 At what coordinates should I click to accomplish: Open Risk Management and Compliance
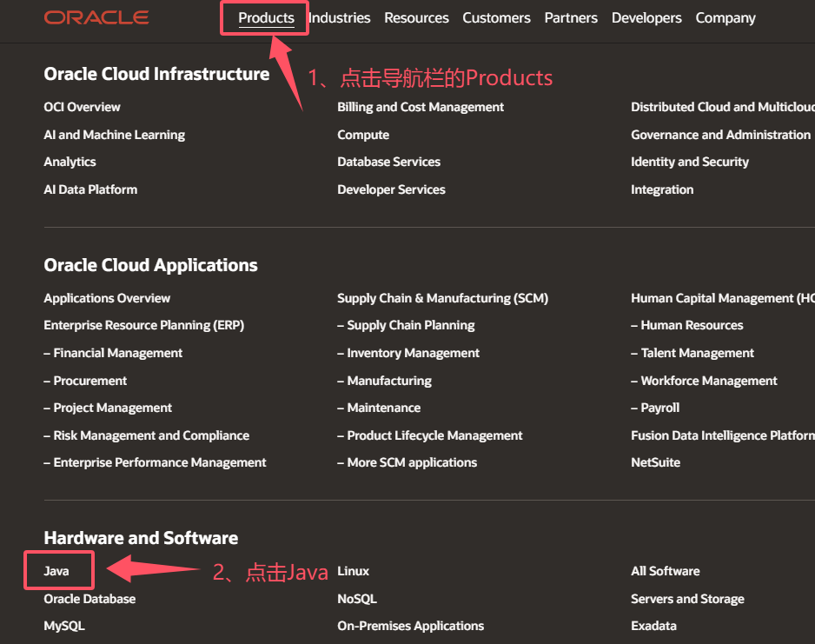click(147, 435)
